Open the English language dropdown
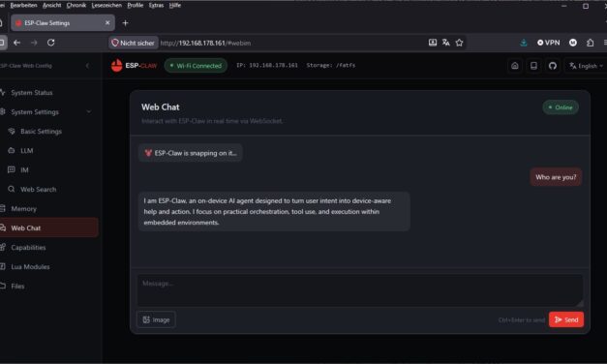 586,66
